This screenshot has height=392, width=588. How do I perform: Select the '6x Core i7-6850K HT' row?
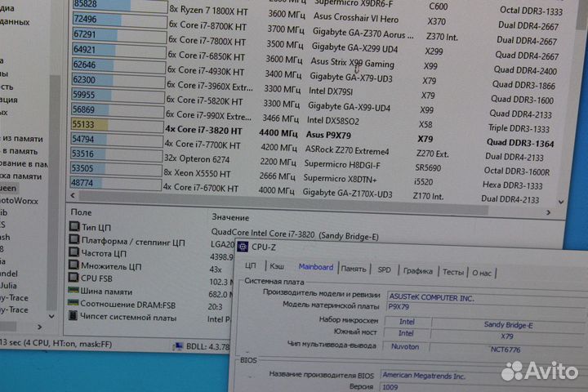(x=207, y=56)
